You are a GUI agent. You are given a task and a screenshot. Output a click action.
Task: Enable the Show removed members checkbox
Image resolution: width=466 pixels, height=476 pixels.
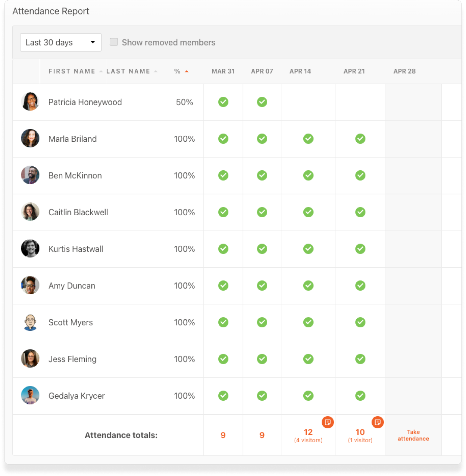[x=114, y=42]
